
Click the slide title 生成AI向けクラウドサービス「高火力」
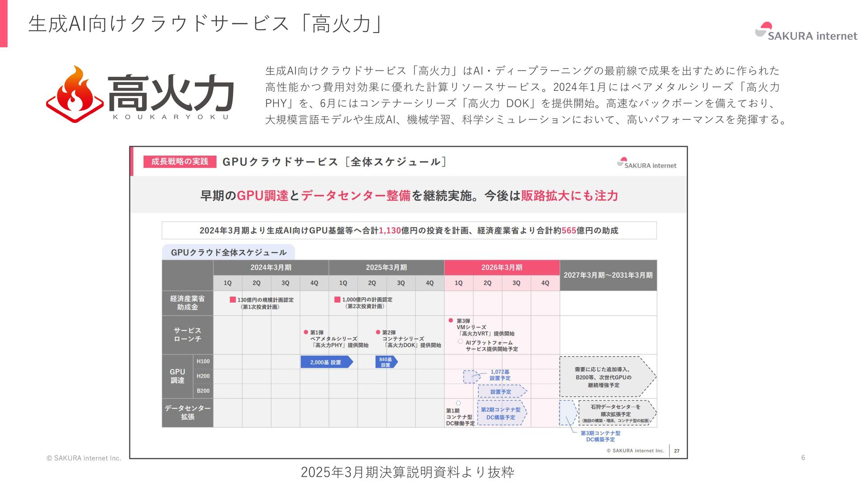coord(206,24)
